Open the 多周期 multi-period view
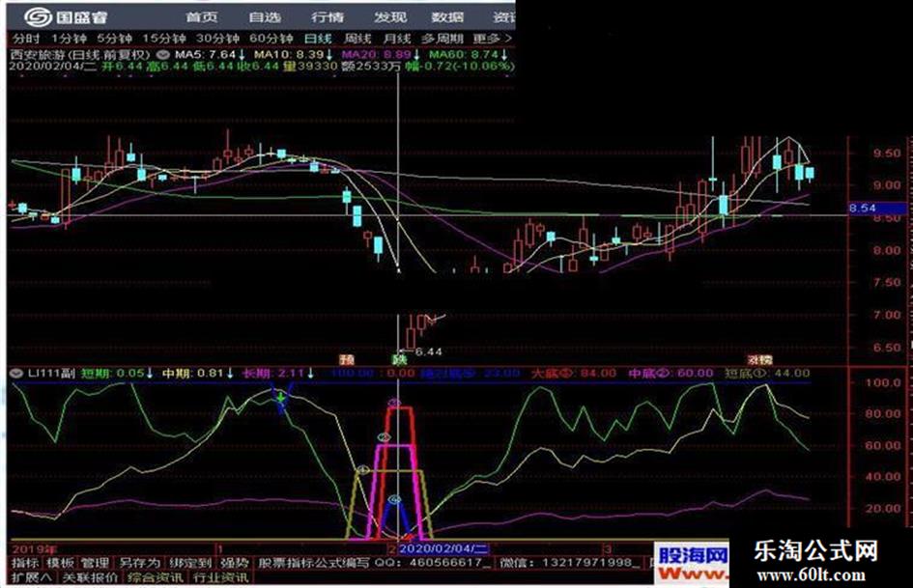 pyautogui.click(x=442, y=39)
